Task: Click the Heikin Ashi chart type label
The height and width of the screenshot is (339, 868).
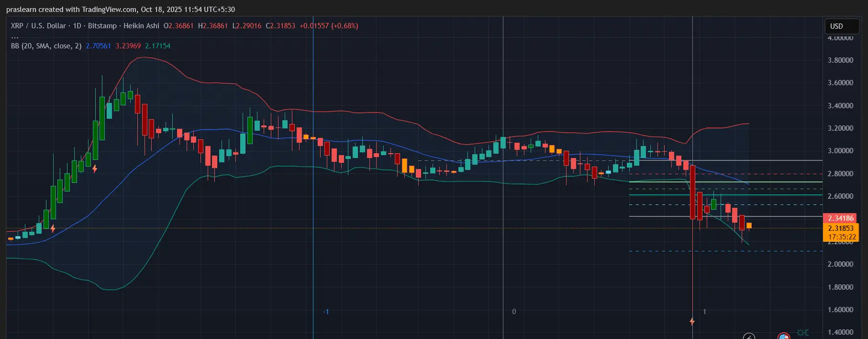Action: pos(141,26)
